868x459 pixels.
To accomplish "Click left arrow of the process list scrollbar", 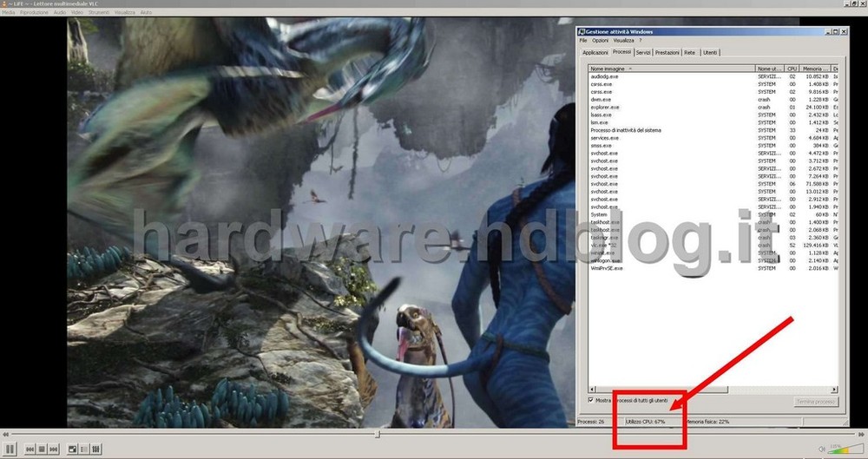I will coord(592,390).
